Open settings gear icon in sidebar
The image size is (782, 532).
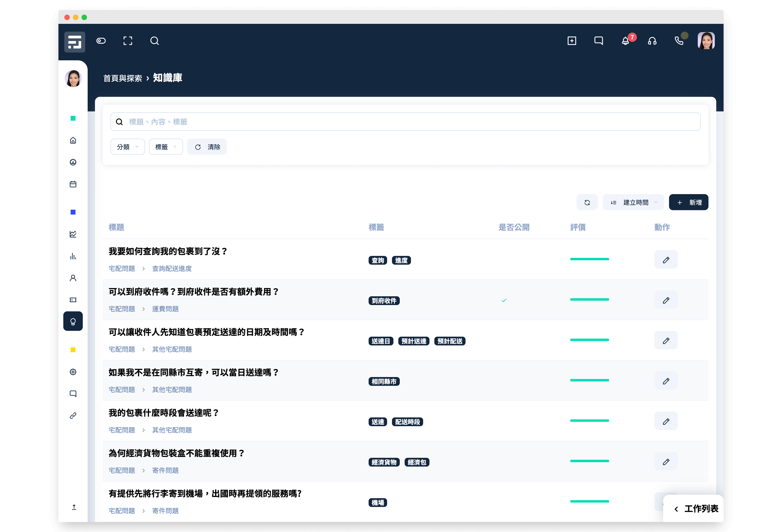[73, 372]
